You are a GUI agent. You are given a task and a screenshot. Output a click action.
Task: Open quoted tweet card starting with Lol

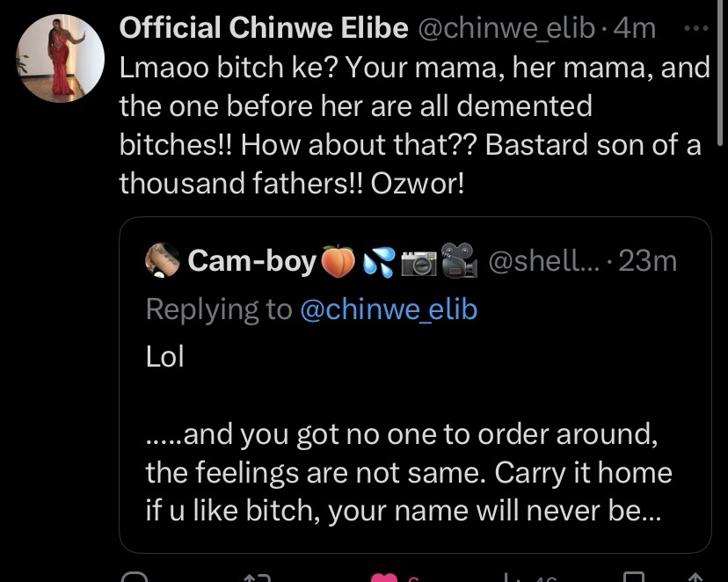point(415,385)
